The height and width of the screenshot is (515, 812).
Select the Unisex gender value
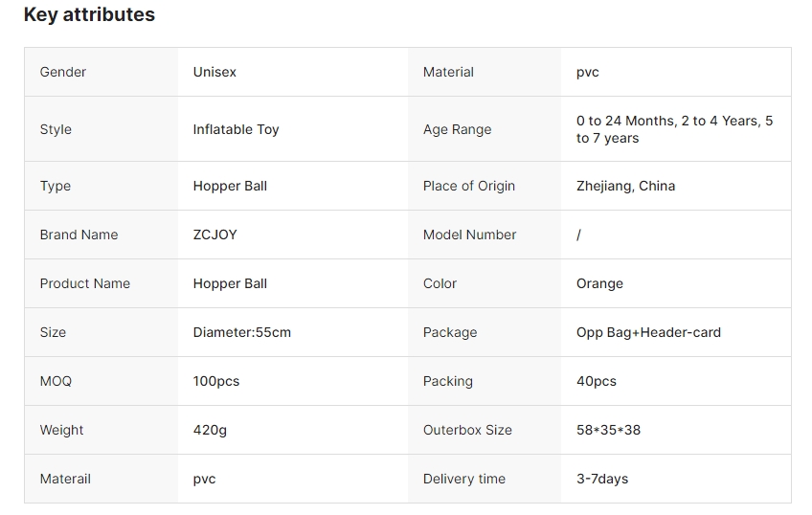pos(214,72)
